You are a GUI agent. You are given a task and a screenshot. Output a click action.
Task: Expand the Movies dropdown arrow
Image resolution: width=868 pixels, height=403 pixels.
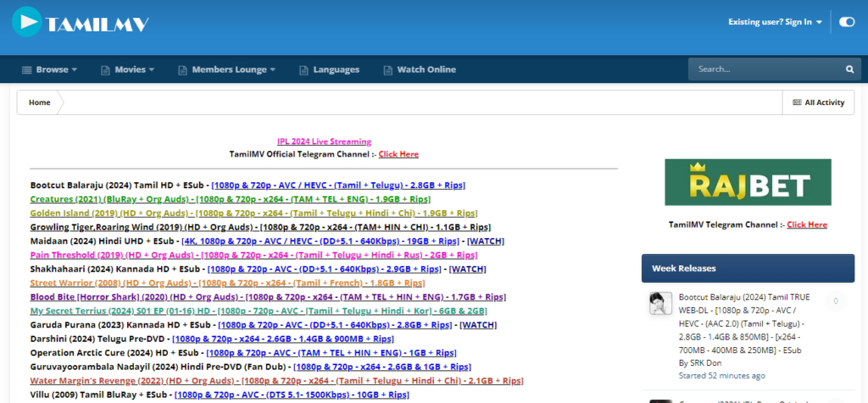click(x=151, y=69)
